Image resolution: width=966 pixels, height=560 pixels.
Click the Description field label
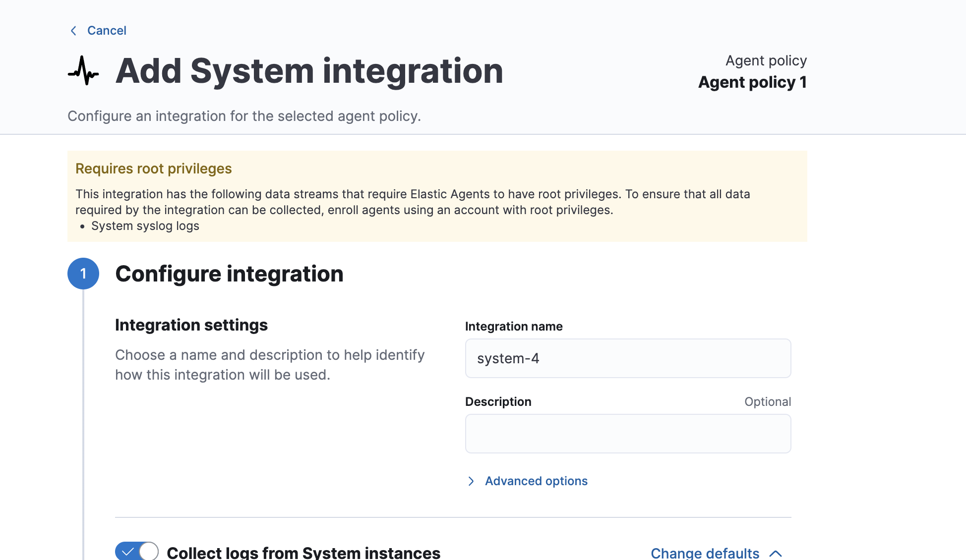498,402
